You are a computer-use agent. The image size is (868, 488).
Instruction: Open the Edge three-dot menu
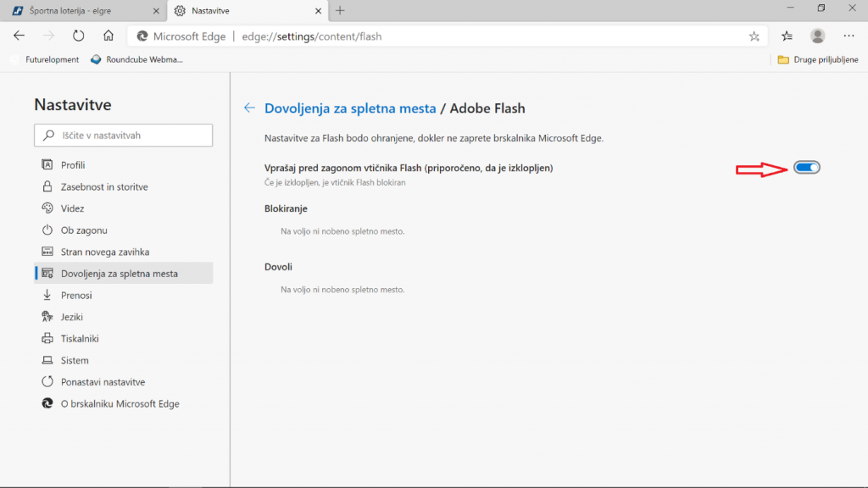coord(849,36)
